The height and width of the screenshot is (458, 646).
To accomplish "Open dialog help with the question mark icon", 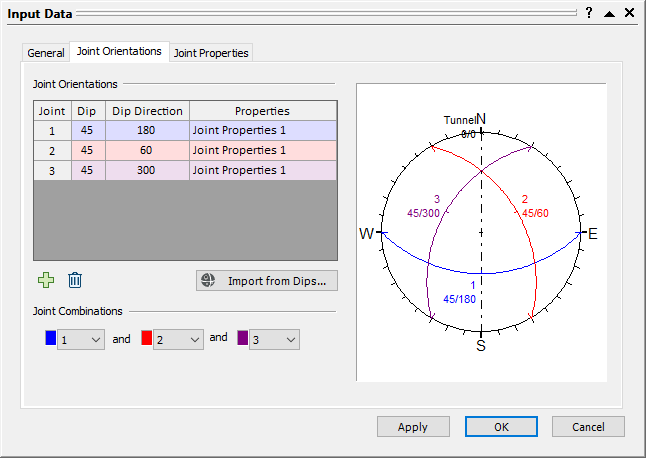I will click(589, 13).
